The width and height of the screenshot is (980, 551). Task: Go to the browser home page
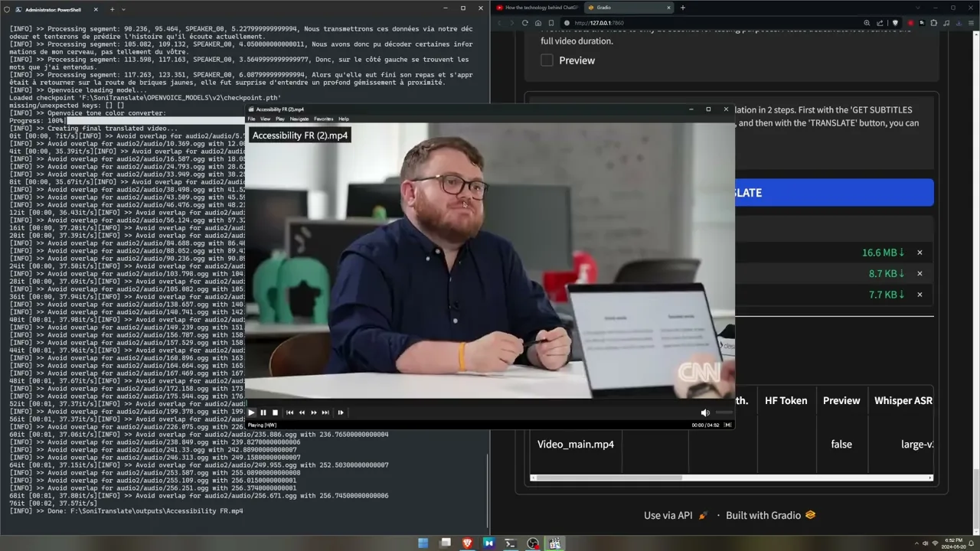pos(538,23)
